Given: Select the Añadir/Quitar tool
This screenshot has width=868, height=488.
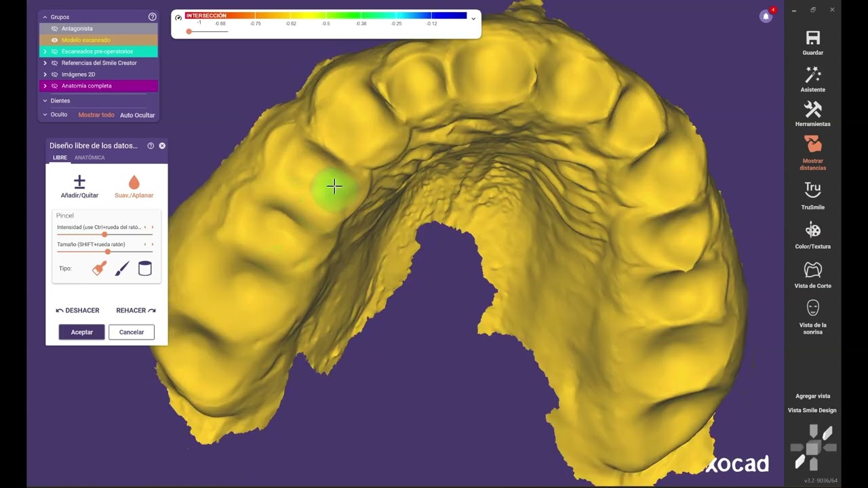Looking at the screenshot, I should click(x=79, y=186).
